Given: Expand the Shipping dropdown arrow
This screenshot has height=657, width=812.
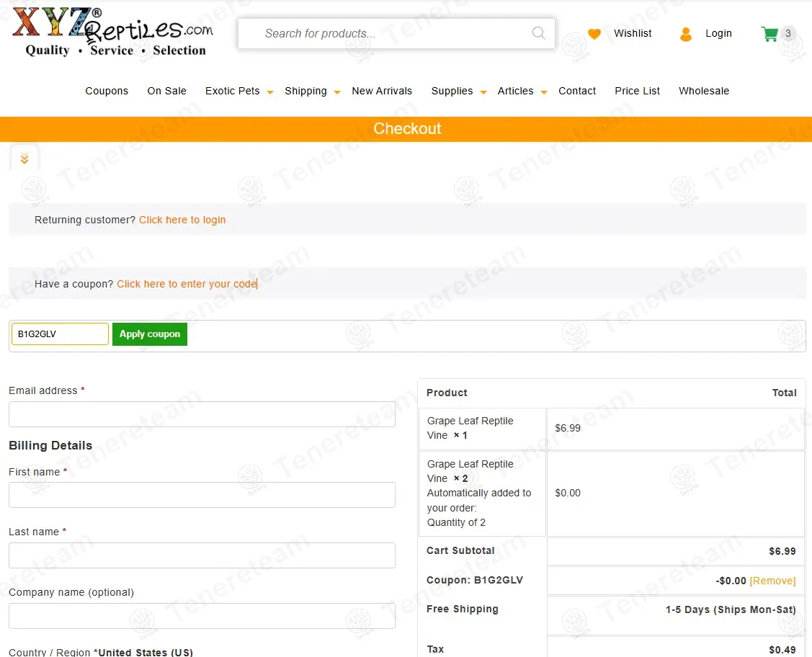Looking at the screenshot, I should click(x=337, y=92).
